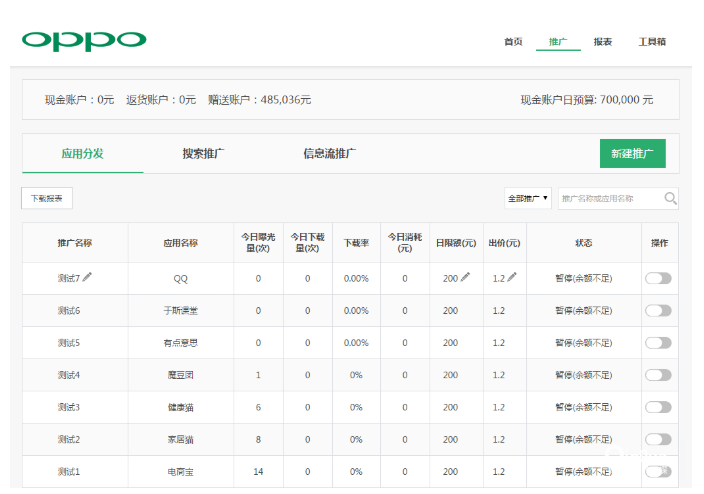The width and height of the screenshot is (704, 494).
Task: Toggle the switch for 测试7 QQ row
Action: [658, 278]
